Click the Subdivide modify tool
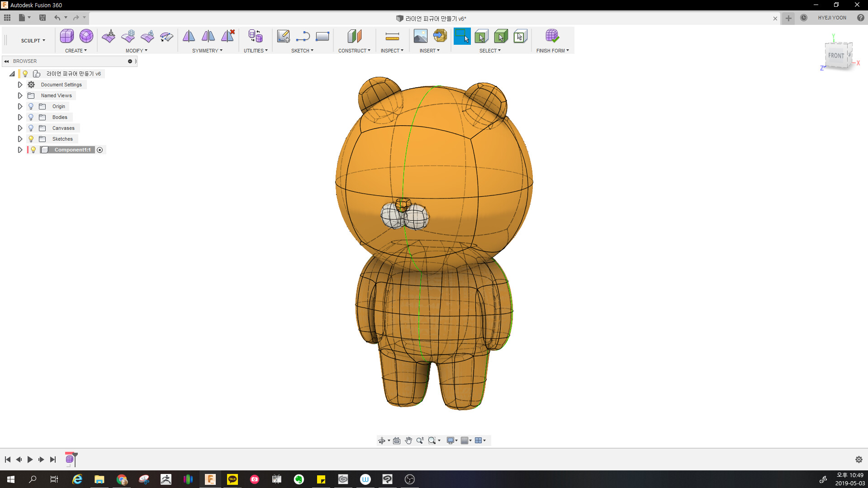 147,36
